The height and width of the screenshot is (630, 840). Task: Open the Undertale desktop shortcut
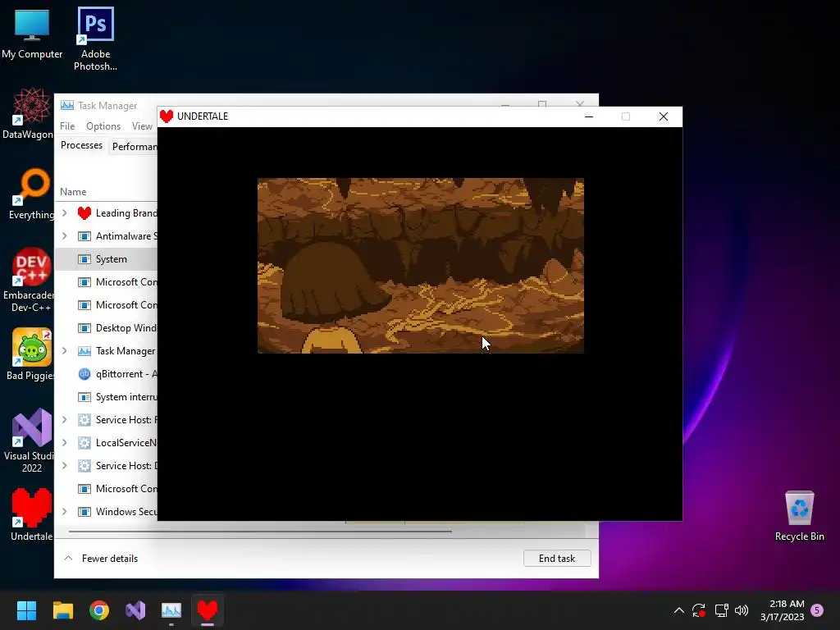tap(32, 514)
